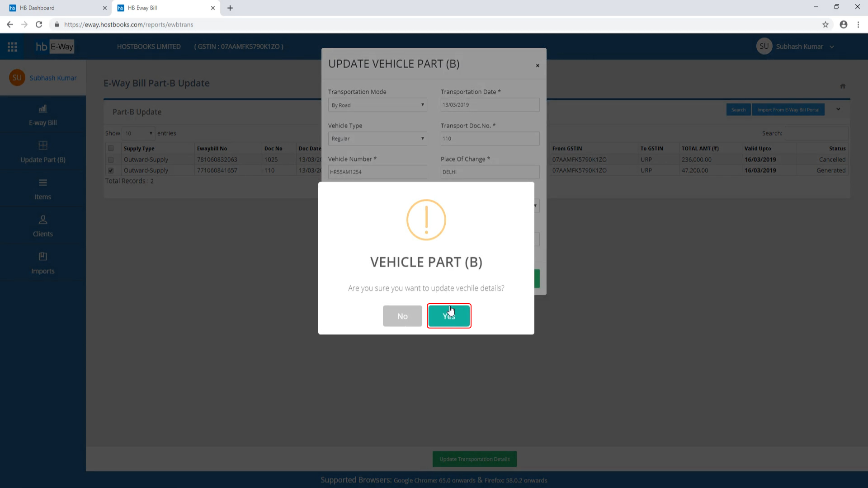Click the home breadcrumb icon
The width and height of the screenshot is (868, 488).
coord(843,86)
